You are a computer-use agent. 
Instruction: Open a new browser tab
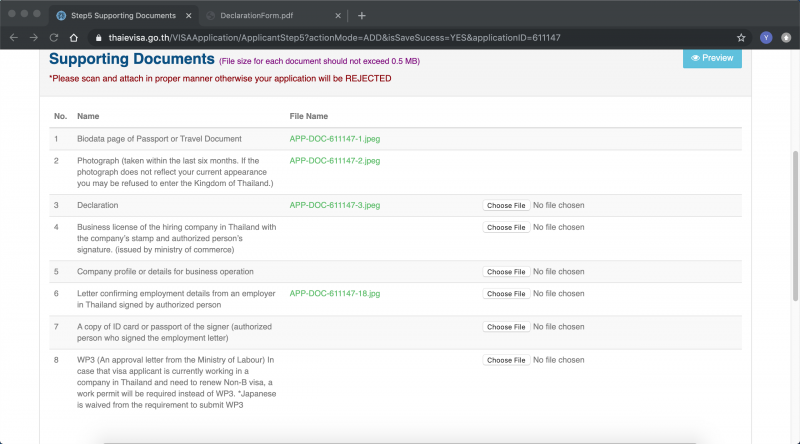coord(362,16)
